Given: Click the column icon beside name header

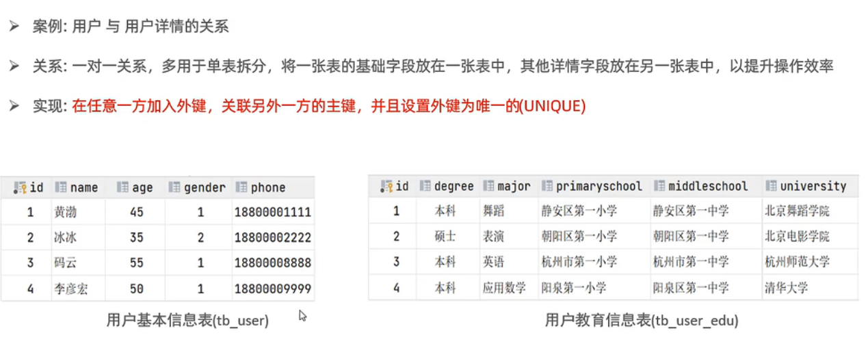Looking at the screenshot, I should coord(60,187).
